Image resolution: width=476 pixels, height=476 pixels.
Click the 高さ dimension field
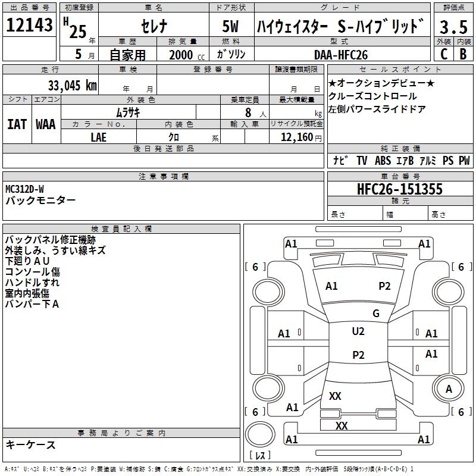(451, 214)
